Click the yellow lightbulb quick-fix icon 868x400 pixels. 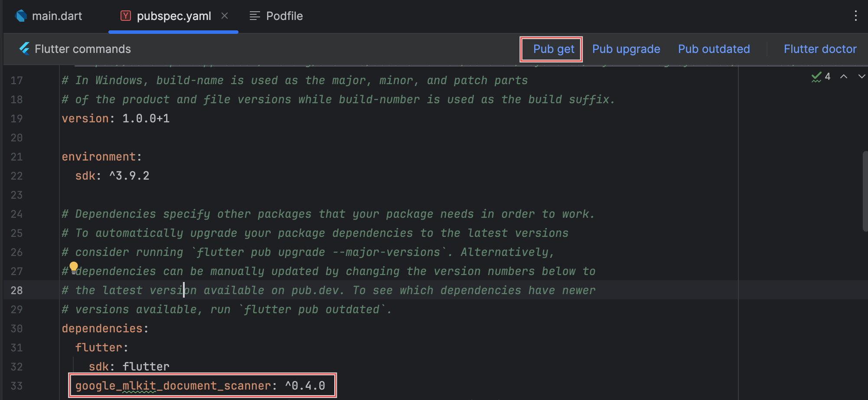(74, 267)
